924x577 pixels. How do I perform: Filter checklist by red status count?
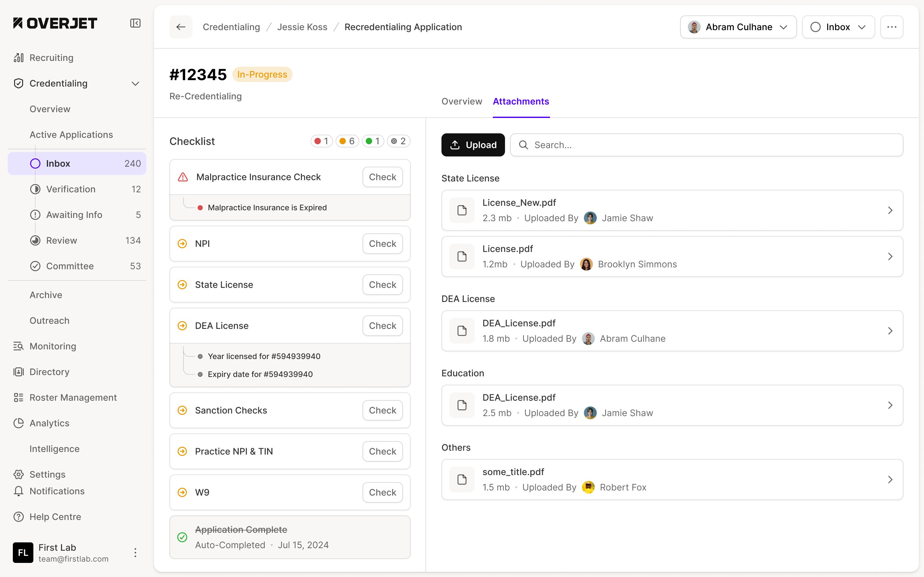(x=321, y=141)
